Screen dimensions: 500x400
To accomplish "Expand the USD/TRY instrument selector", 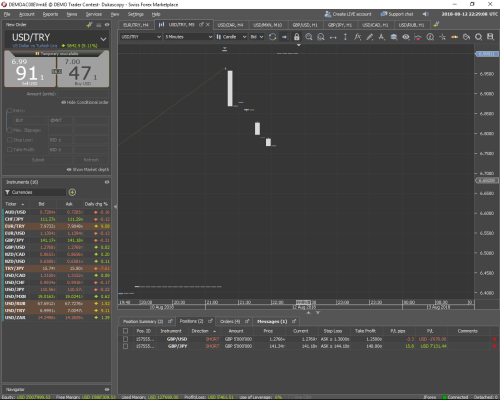I will coord(103,39).
